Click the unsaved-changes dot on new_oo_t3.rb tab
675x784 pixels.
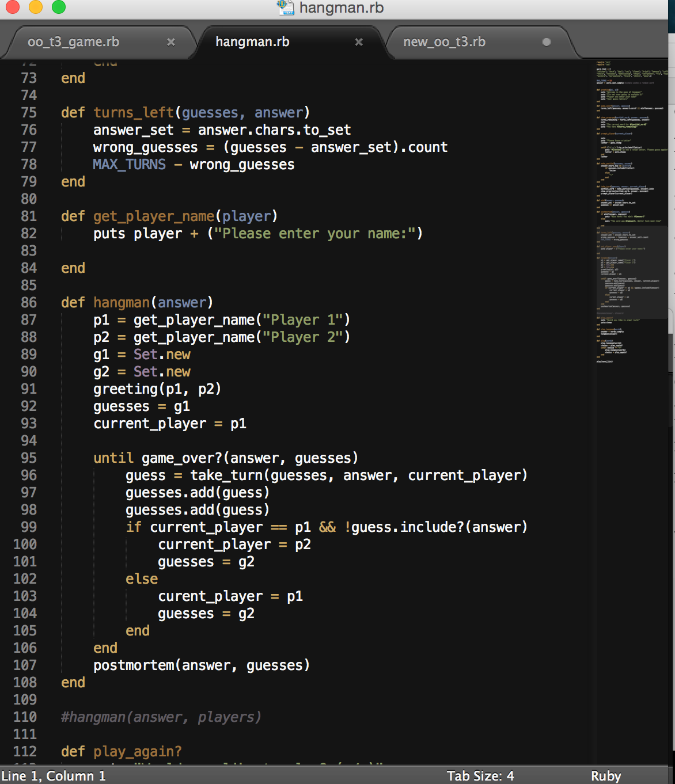(x=547, y=42)
